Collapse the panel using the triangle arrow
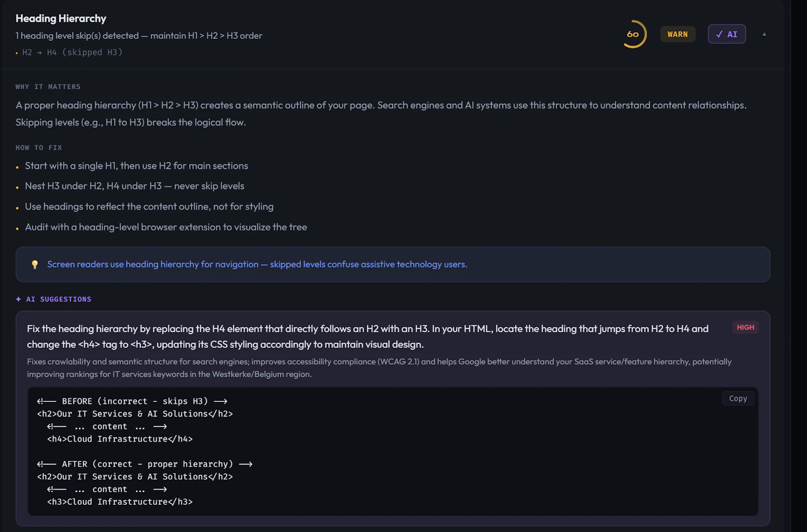 coord(765,34)
